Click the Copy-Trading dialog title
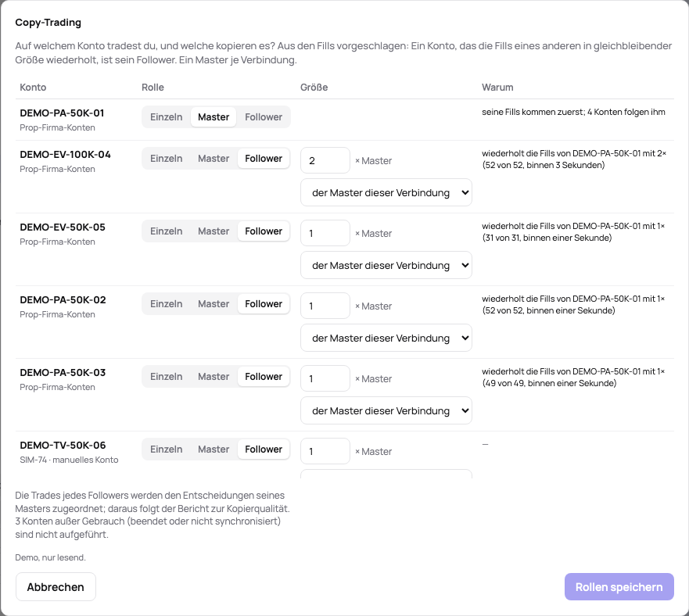Screen dimensions: 689x616 [48, 23]
